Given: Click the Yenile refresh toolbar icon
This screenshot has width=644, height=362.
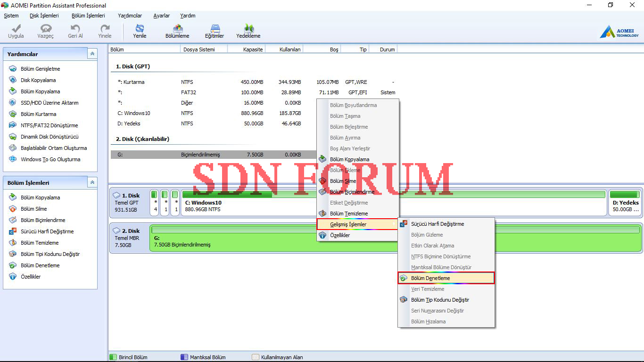Looking at the screenshot, I should coord(140,31).
